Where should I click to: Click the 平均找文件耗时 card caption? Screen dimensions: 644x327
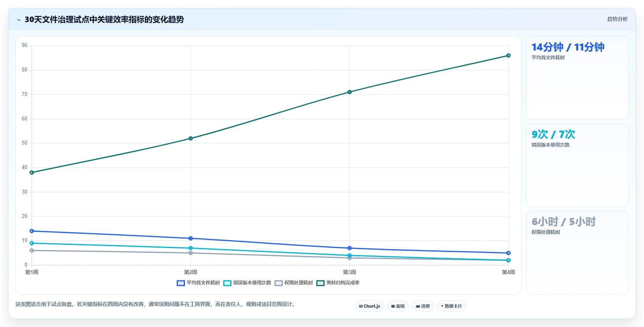click(548, 58)
